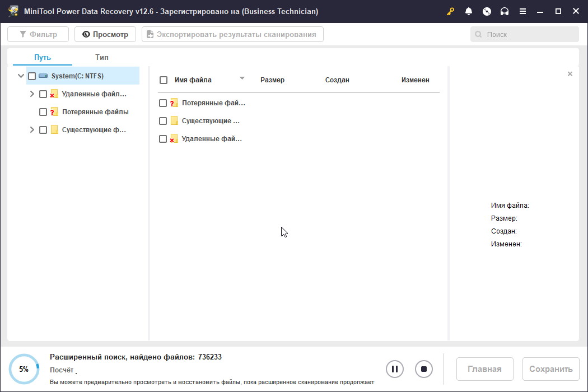Screen dimensions: 588x392
Task: Check the Удаленные файлы box in file list
Action: click(x=163, y=139)
